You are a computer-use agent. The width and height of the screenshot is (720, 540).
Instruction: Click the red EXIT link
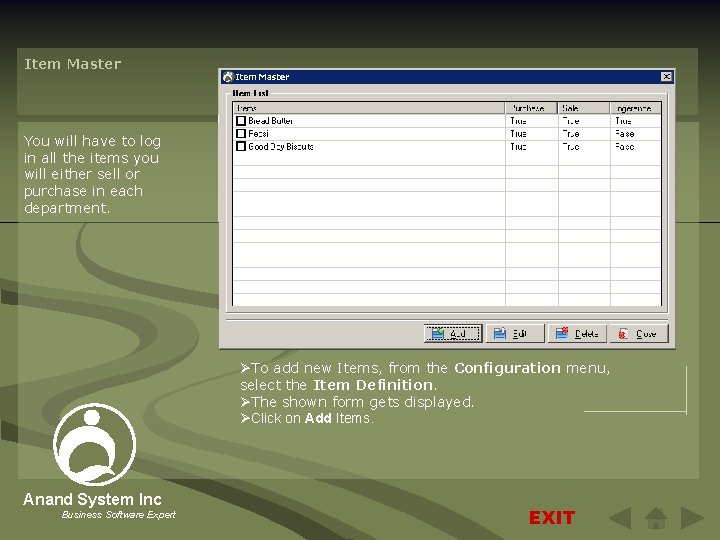[x=551, y=518]
